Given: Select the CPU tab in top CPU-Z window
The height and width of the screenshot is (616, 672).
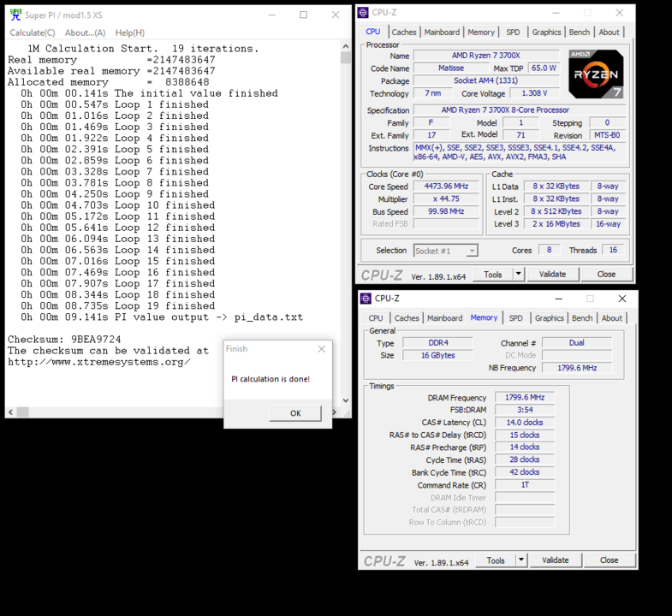Looking at the screenshot, I should pyautogui.click(x=373, y=32).
